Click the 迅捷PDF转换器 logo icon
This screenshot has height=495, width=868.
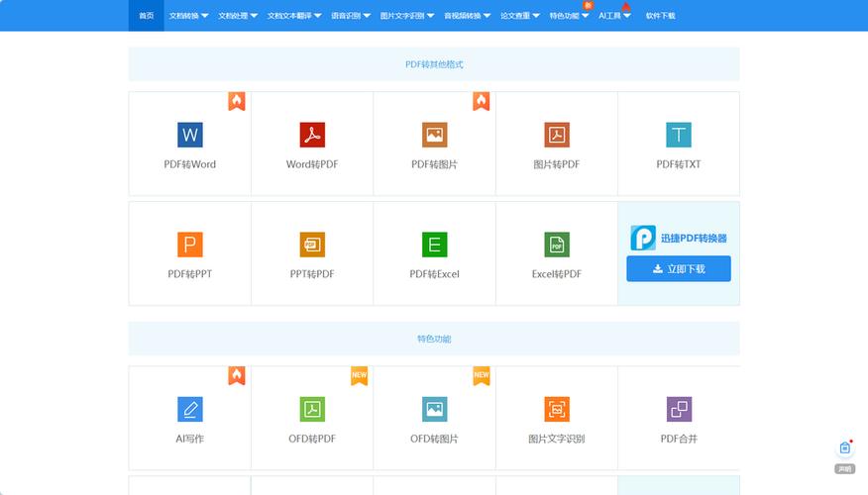(643, 238)
